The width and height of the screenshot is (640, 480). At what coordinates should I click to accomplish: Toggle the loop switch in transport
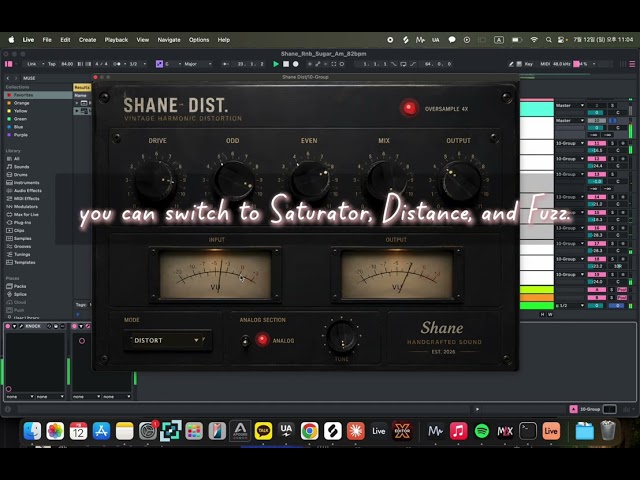(403, 64)
